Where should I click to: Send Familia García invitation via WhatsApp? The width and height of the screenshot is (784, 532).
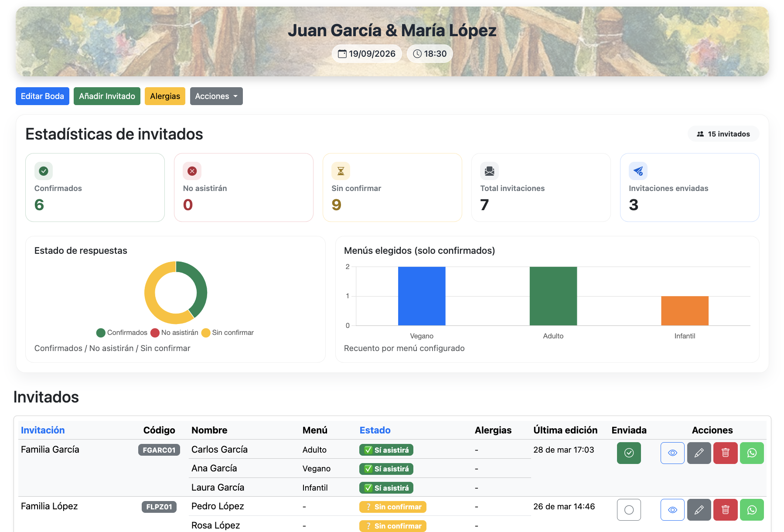[752, 453]
